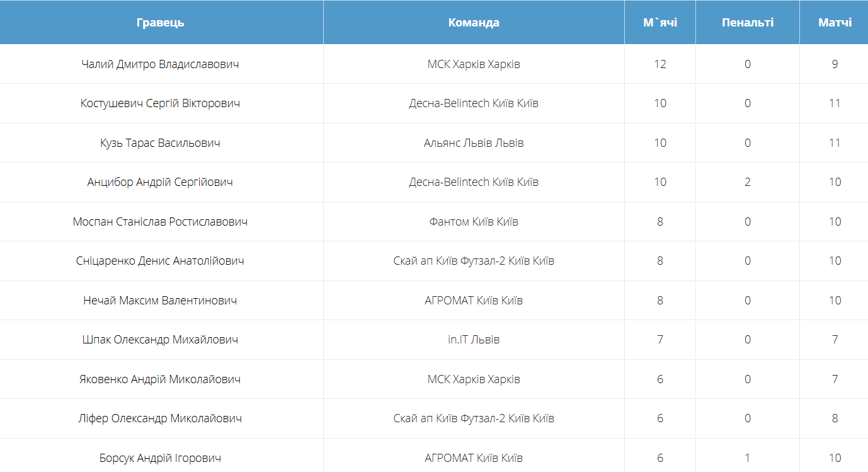Screen dimensions: 868x472
Task: Click the Гравець column header
Action: coord(160,23)
